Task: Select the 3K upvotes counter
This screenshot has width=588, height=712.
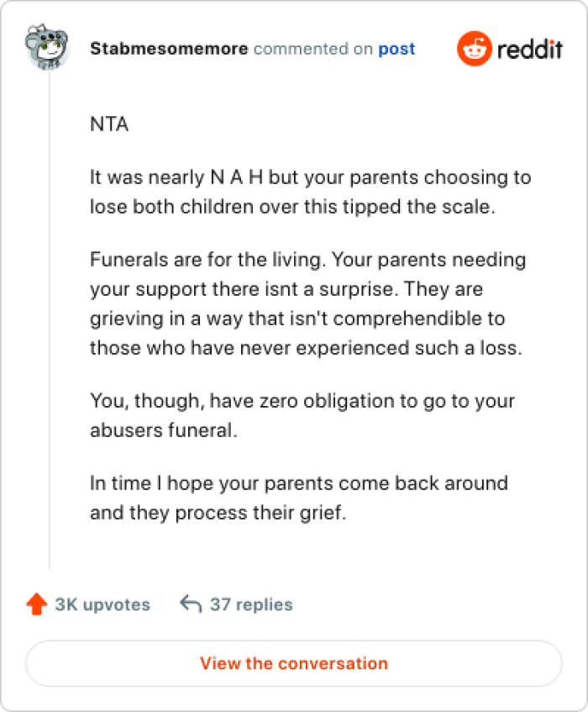Action: click(102, 604)
